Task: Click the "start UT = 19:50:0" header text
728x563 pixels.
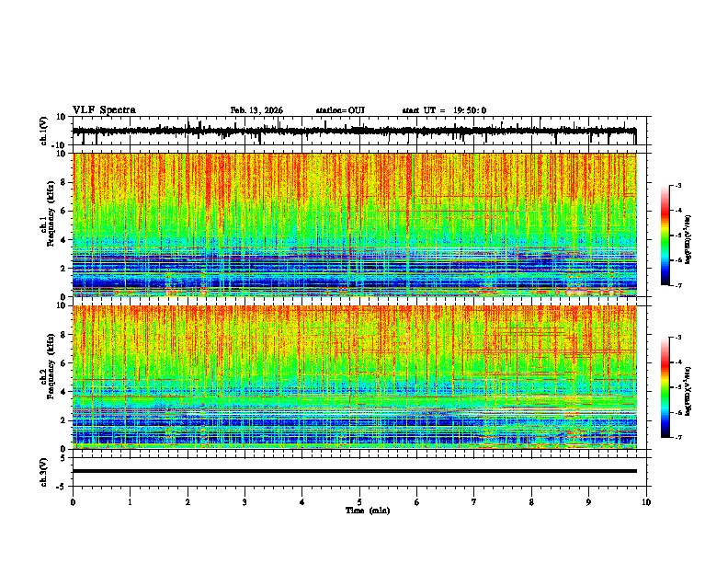Action: coord(444,110)
